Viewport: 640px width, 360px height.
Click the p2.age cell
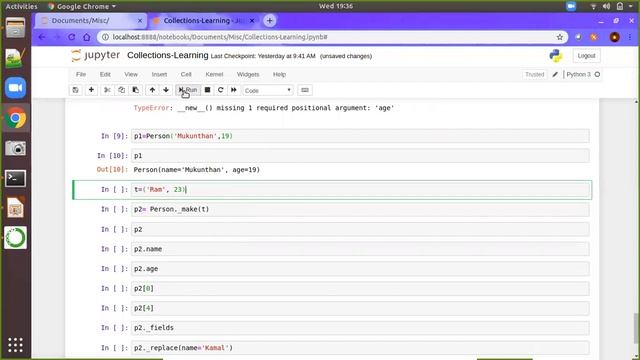point(360,269)
